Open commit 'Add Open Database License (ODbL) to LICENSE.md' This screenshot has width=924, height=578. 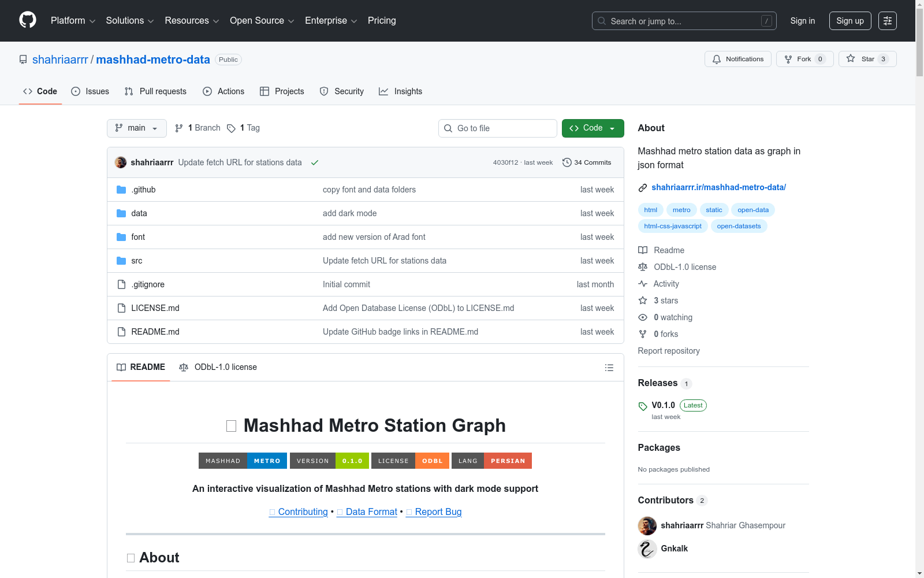419,308
